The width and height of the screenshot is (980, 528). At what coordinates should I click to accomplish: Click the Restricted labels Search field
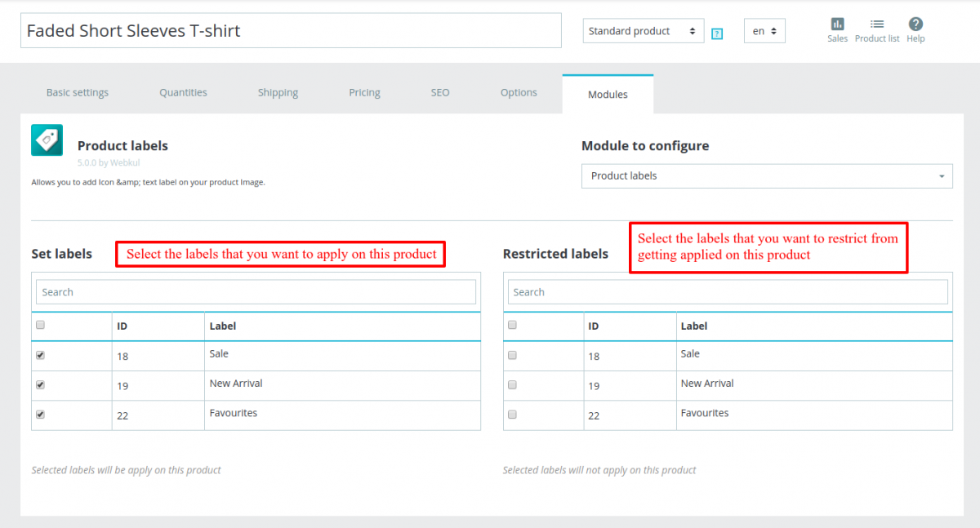pos(728,292)
